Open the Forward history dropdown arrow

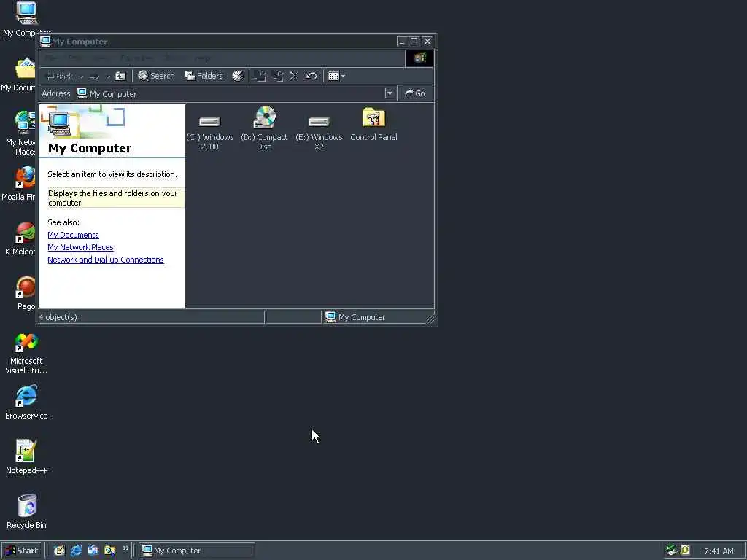pos(108,76)
